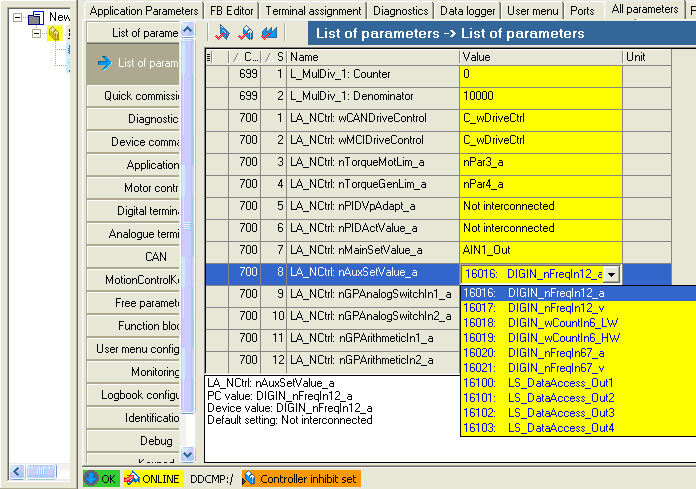Switch to the FB Editor tab
The width and height of the screenshot is (696, 489).
point(232,10)
